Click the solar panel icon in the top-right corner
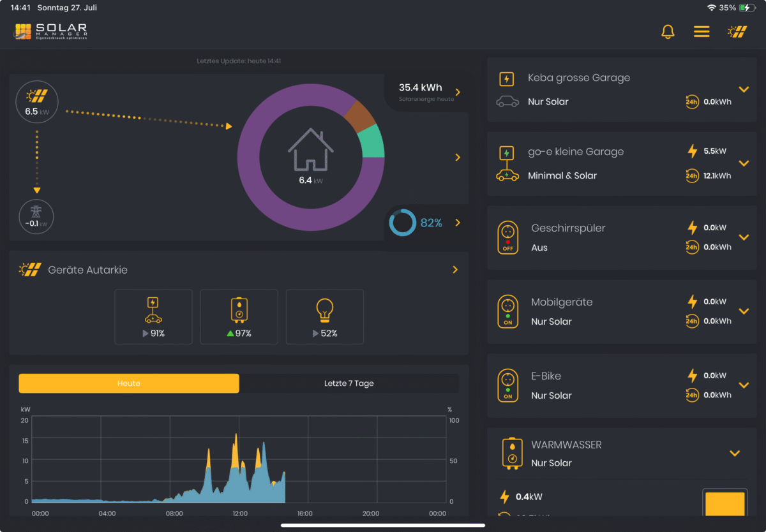Image resolution: width=766 pixels, height=532 pixels. (x=738, y=31)
